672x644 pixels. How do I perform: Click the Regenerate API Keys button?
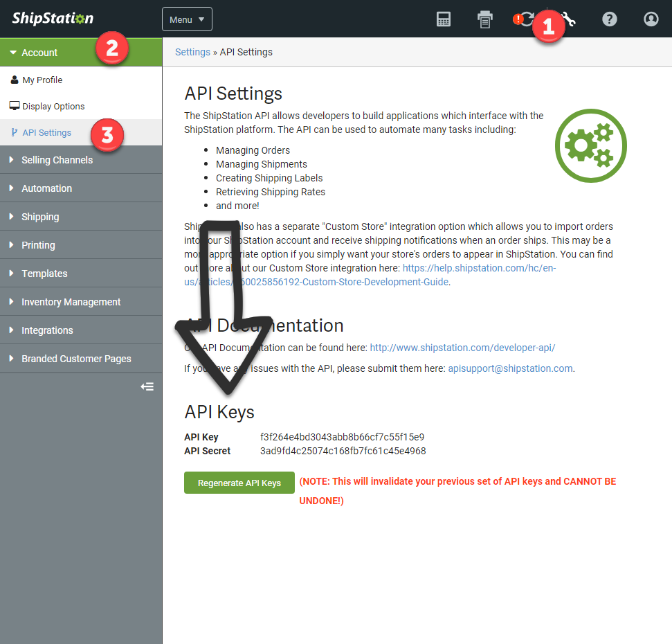(x=239, y=482)
